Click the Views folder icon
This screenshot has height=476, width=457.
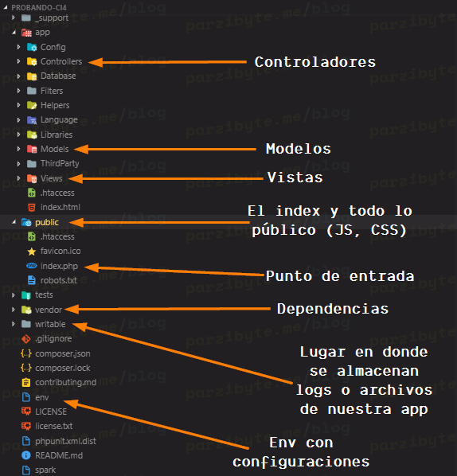pos(32,178)
